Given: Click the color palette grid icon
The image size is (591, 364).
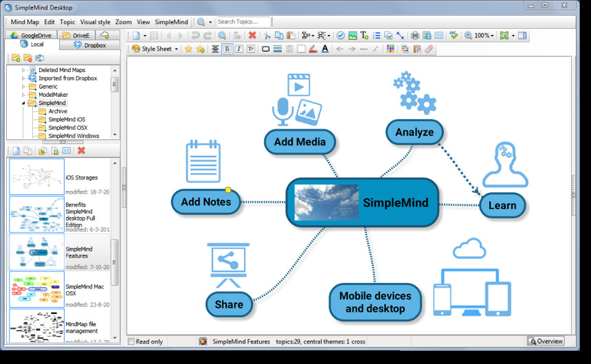Looking at the screenshot, I should coord(390,49).
